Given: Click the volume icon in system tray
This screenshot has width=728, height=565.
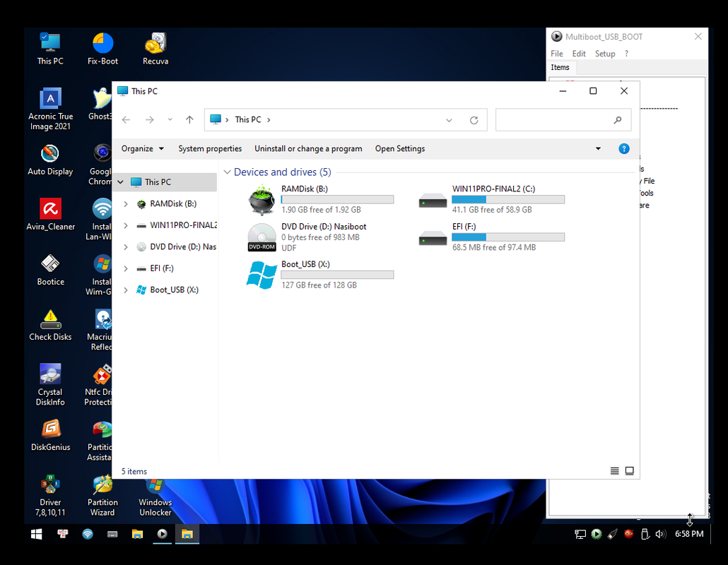Looking at the screenshot, I should point(660,535).
